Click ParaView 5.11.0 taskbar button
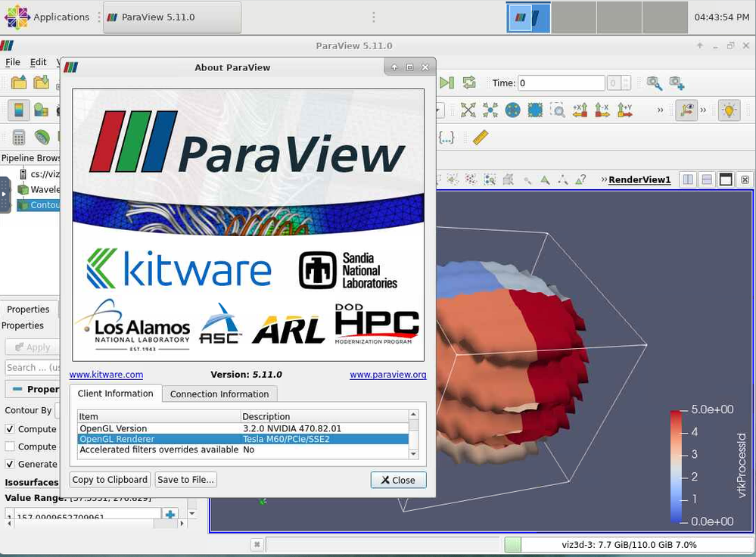Viewport: 756px width, 557px height. point(172,17)
